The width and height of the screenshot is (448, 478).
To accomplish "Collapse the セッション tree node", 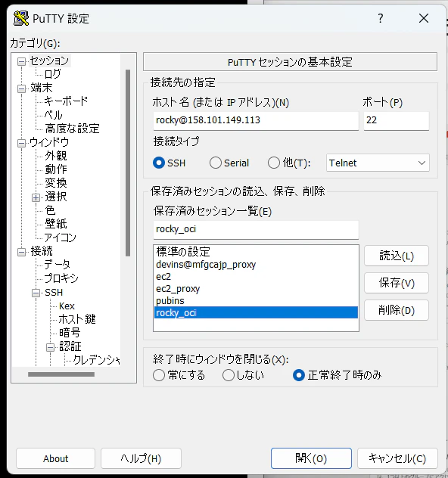I will click(21, 61).
